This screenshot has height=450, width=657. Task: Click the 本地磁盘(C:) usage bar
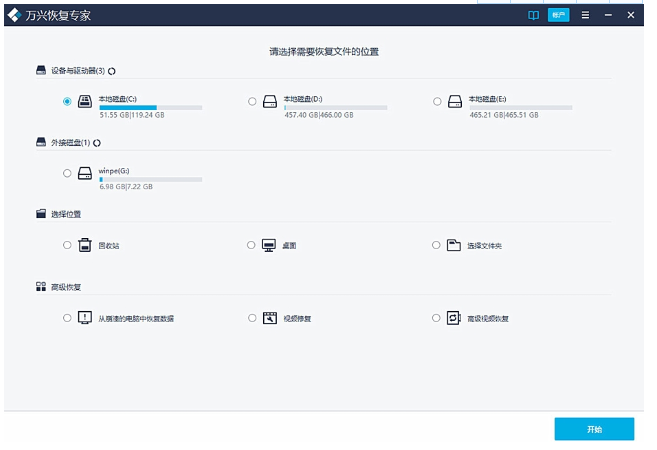click(x=150, y=107)
